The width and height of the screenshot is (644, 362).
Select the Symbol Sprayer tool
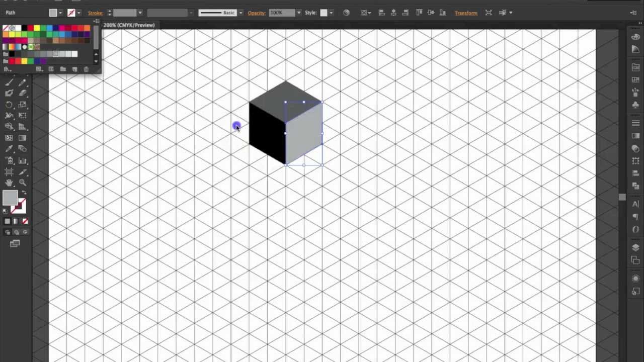click(9, 161)
